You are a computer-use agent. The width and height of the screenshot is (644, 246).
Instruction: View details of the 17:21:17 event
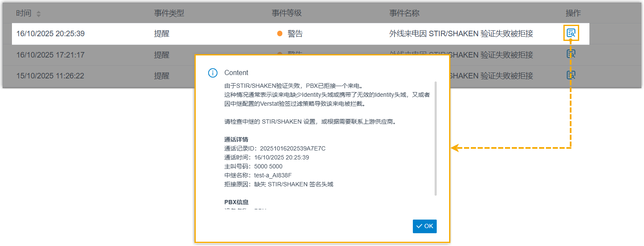pyautogui.click(x=571, y=54)
